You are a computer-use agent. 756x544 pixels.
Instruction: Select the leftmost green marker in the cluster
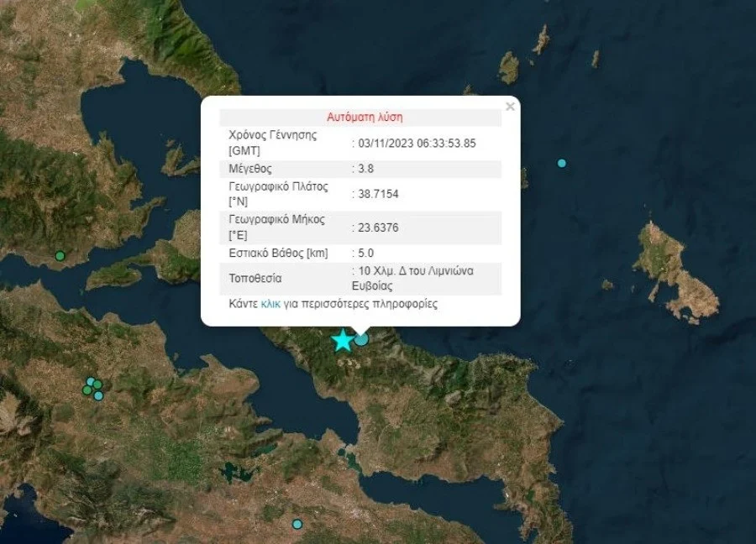click(x=87, y=390)
